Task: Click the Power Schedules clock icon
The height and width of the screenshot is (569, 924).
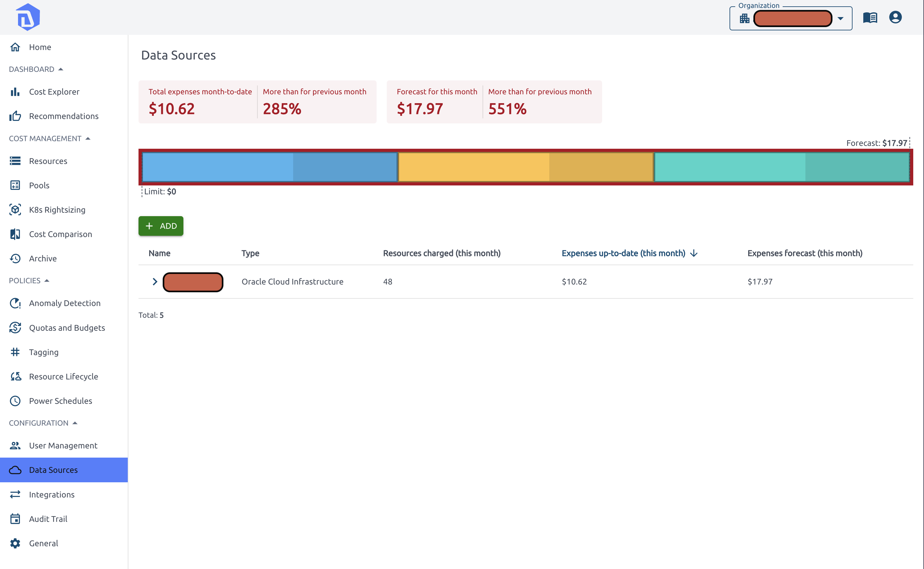Action: [15, 401]
